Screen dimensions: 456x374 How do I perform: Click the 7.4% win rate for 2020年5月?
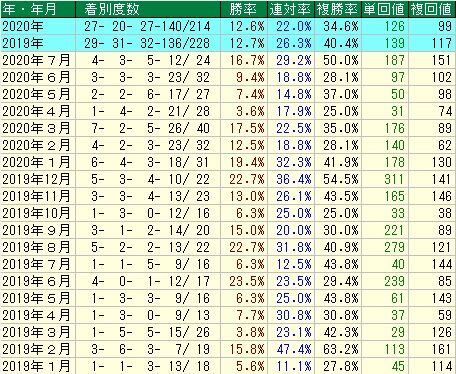pyautogui.click(x=250, y=94)
